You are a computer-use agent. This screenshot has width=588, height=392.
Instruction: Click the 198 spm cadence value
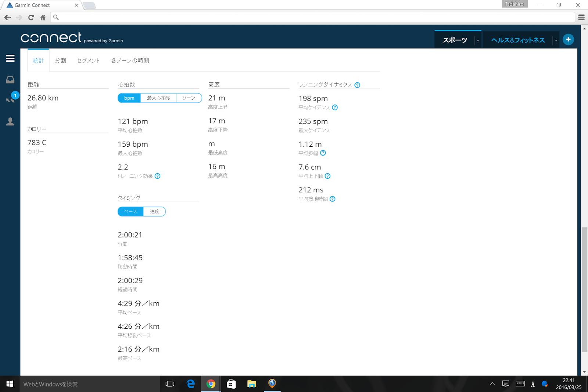[x=313, y=99]
